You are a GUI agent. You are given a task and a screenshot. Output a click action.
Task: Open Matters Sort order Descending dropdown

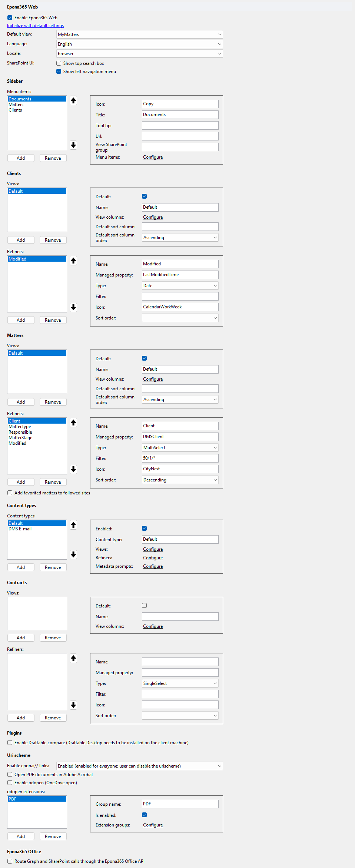point(180,480)
